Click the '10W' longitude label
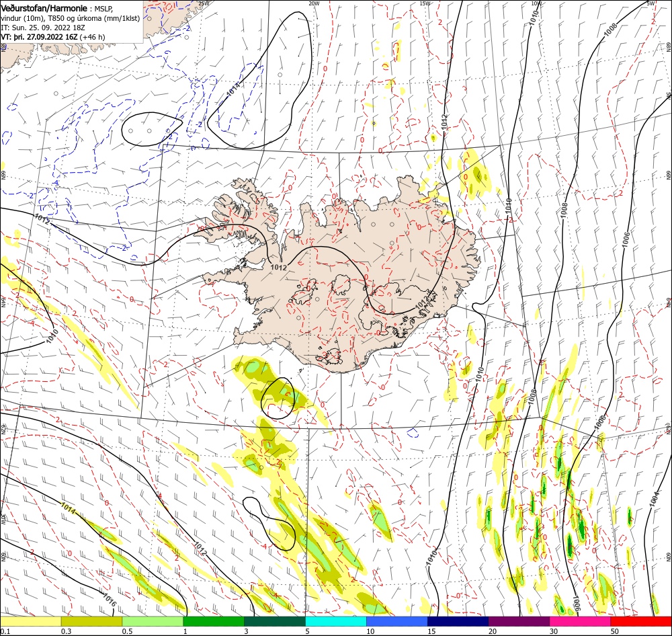 [x=536, y=3]
